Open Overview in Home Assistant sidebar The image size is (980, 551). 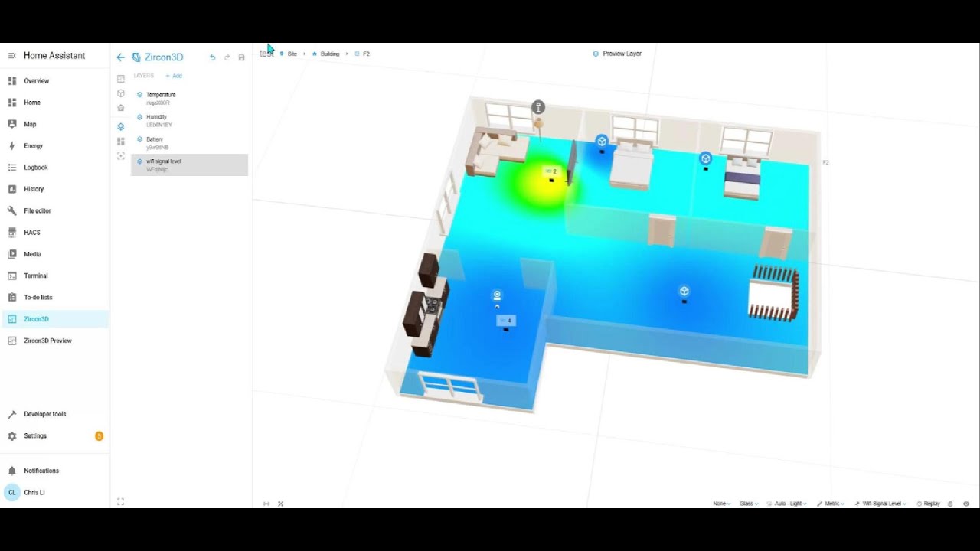[x=54, y=80]
